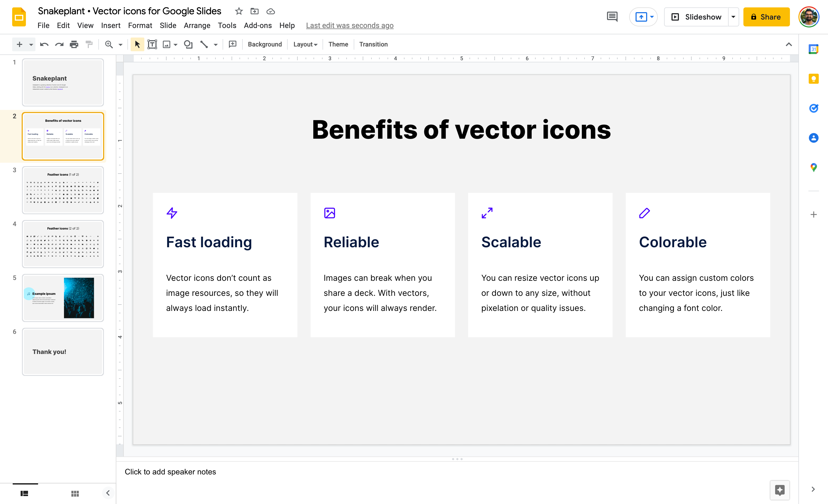The height and width of the screenshot is (504, 828).
Task: Select the shape tool
Action: 188,44
